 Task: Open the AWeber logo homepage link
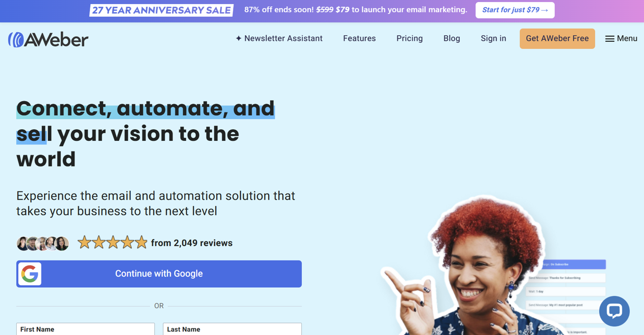[48, 39]
